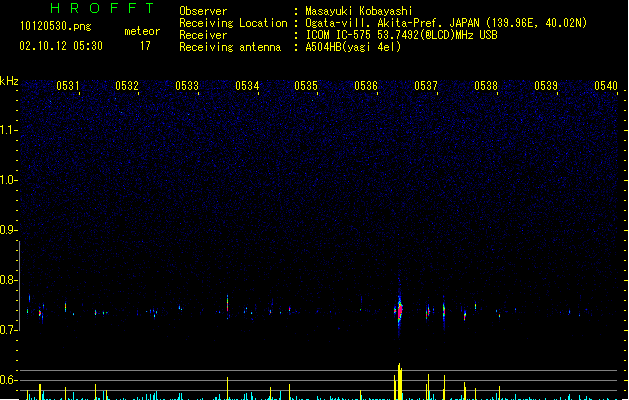This screenshot has height=400, width=629.
Task: Select the file name 10120530.png
Action: [55, 26]
